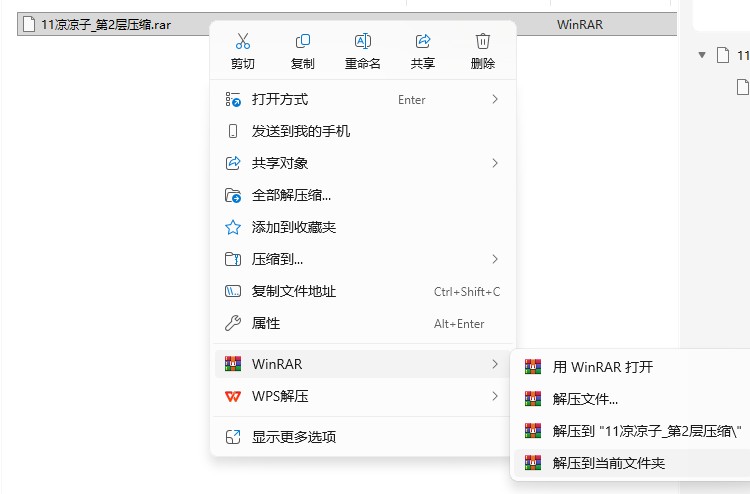Expand the "打开方式" submenu arrow
This screenshot has height=494, width=750.
click(x=495, y=99)
